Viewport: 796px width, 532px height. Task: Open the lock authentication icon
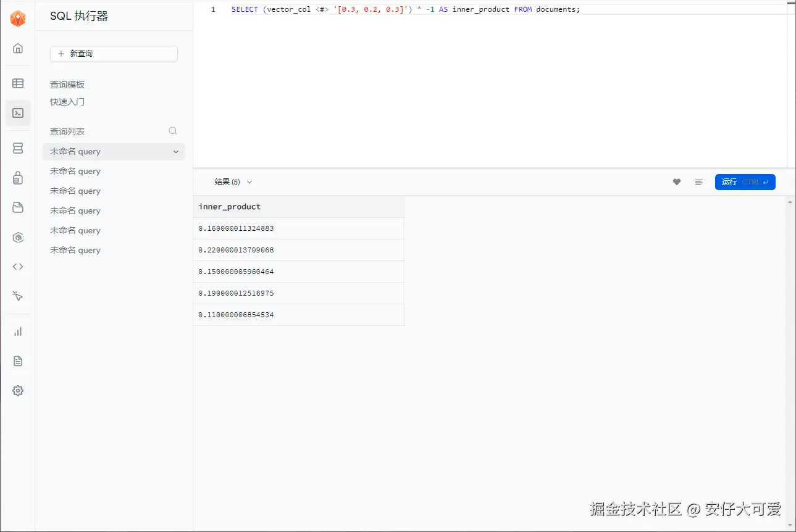click(18, 178)
